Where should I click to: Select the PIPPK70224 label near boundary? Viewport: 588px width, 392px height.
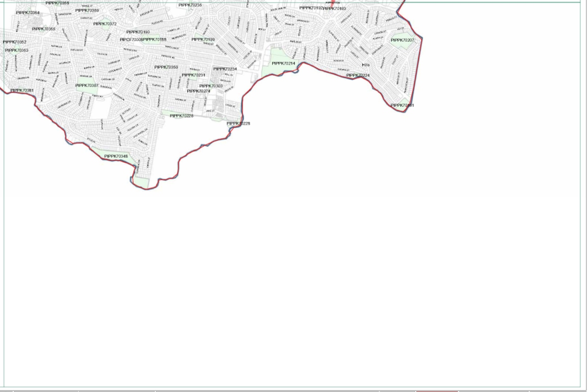coord(358,75)
